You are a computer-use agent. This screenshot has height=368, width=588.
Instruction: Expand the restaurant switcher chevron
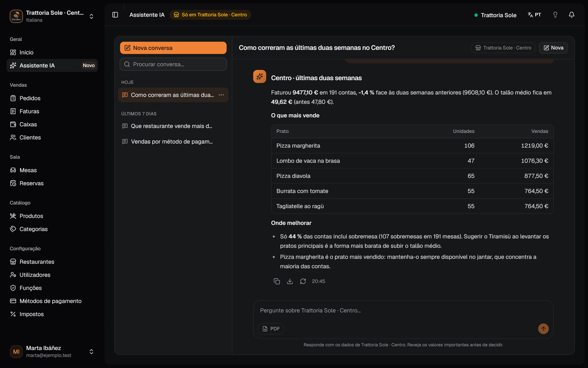(x=91, y=16)
